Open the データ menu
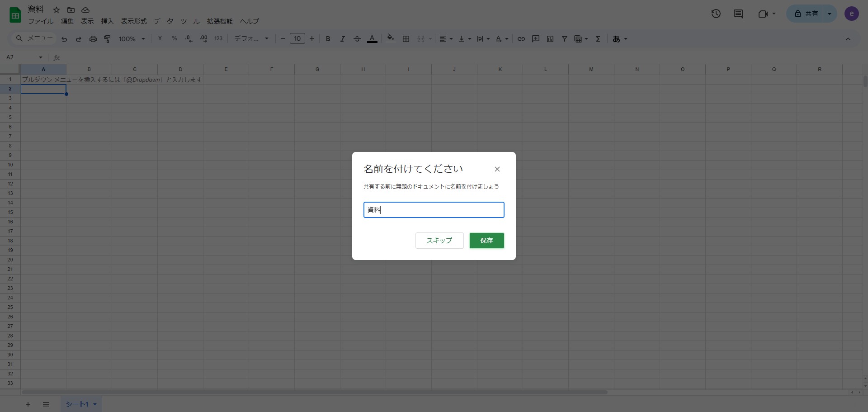 (164, 21)
